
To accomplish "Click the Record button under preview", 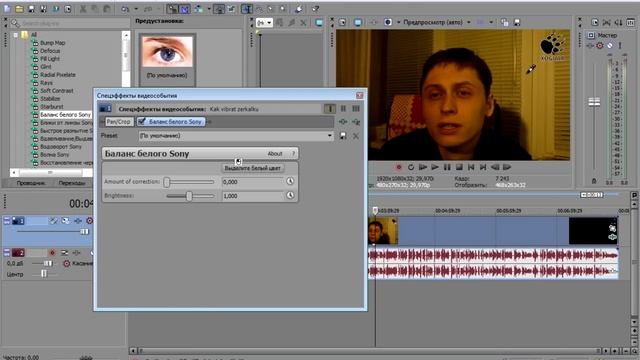I will coord(399,167).
